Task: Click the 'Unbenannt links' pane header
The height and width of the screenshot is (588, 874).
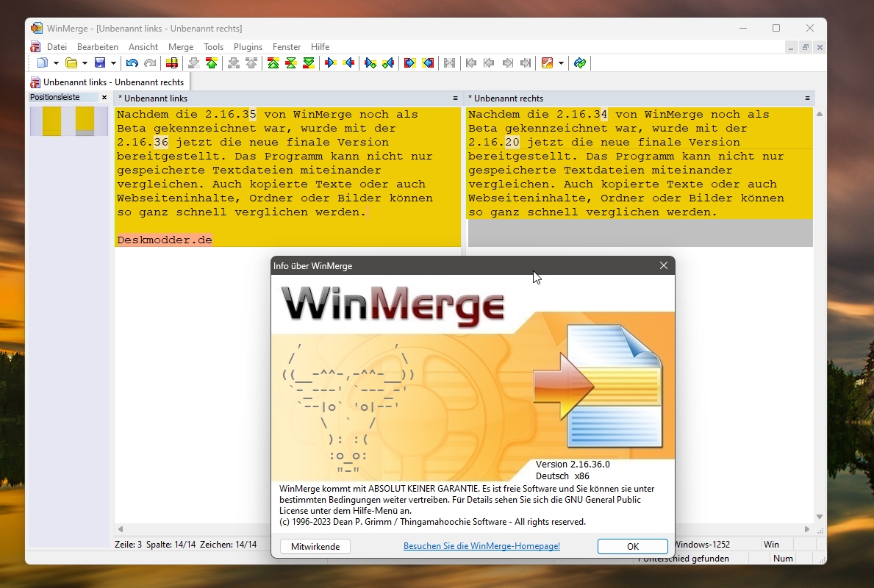Action: click(x=288, y=98)
